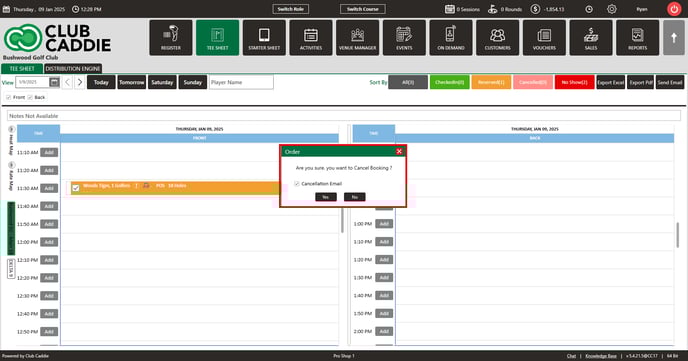Open the Reports module
The width and height of the screenshot is (688, 361).
tap(638, 38)
